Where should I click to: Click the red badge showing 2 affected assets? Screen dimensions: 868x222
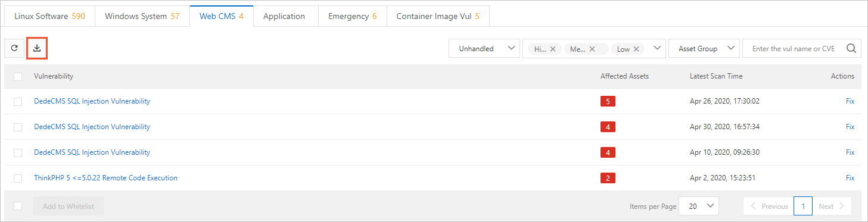point(608,178)
